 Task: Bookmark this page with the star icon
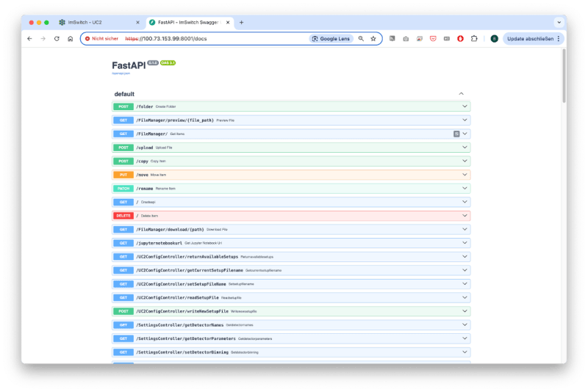tap(373, 39)
